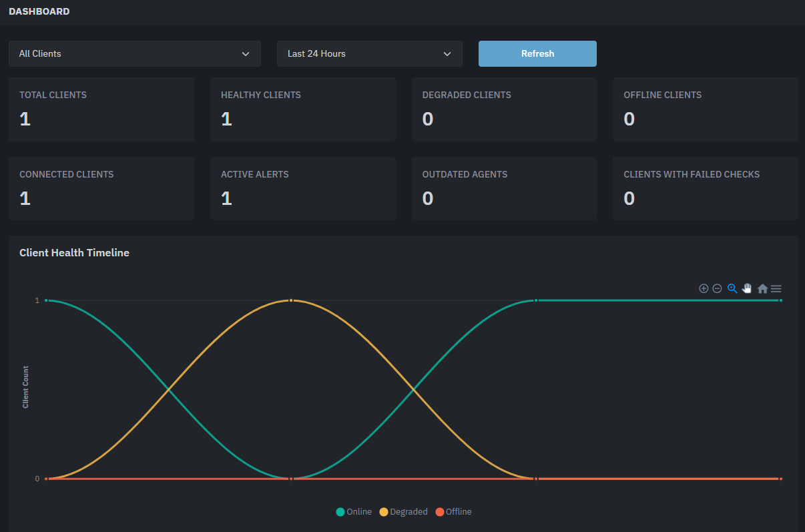Viewport: 805px width, 532px height.
Task: Toggle the Online series visibility in the legend
Action: tap(354, 511)
